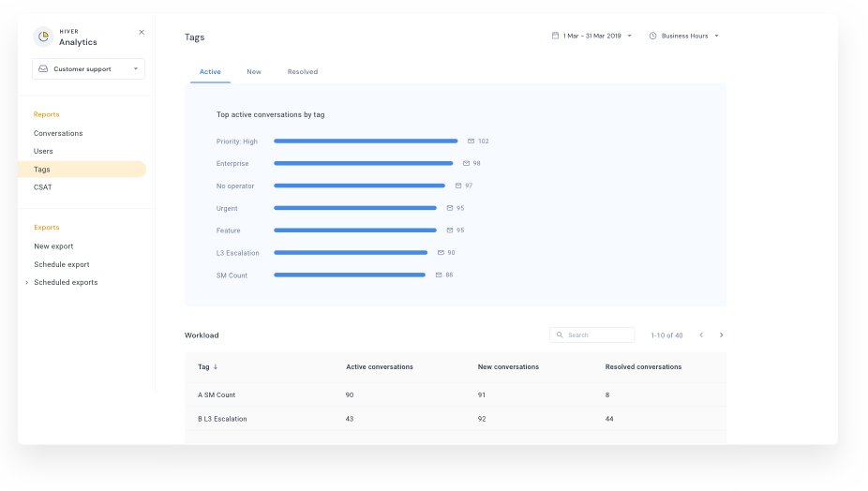The height and width of the screenshot is (491, 868).
Task: Select the A SM Count row
Action: click(x=456, y=394)
